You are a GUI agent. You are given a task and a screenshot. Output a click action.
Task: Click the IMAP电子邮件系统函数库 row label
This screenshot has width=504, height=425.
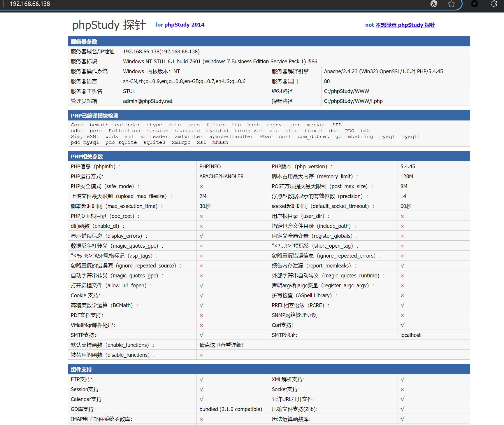tap(101, 419)
